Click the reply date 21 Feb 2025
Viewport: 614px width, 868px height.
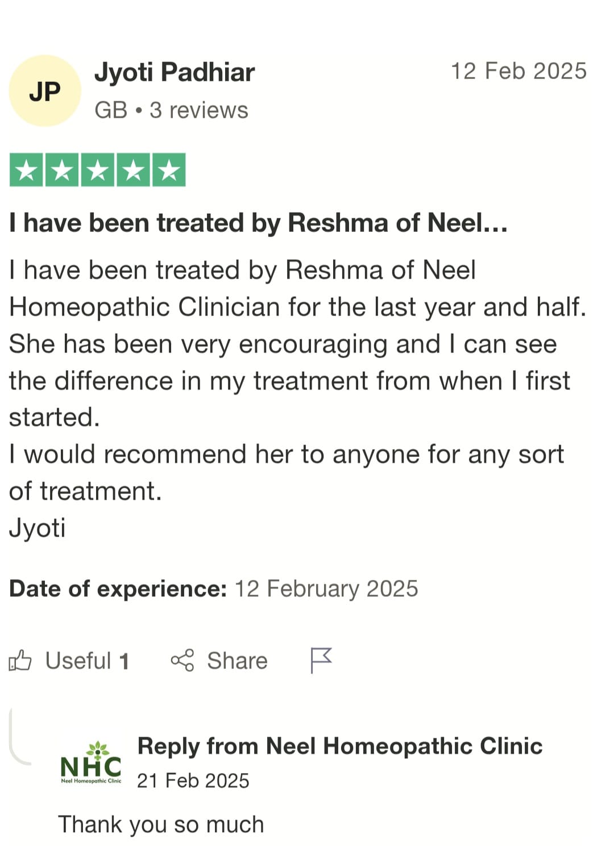click(x=193, y=780)
